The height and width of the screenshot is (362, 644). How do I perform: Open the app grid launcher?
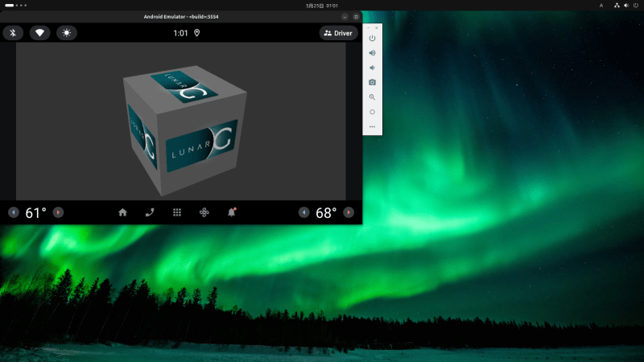177,212
